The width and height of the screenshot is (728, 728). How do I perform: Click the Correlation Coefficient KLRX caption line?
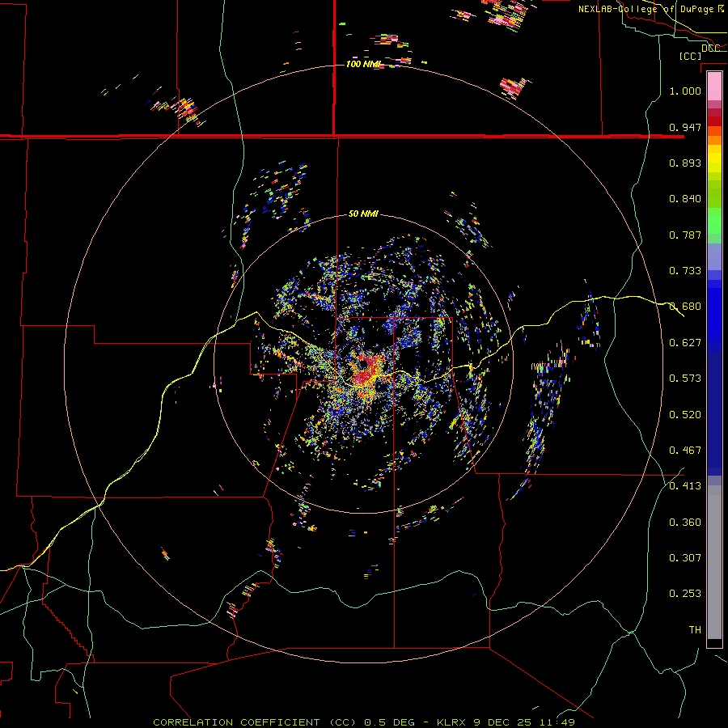coord(364,722)
